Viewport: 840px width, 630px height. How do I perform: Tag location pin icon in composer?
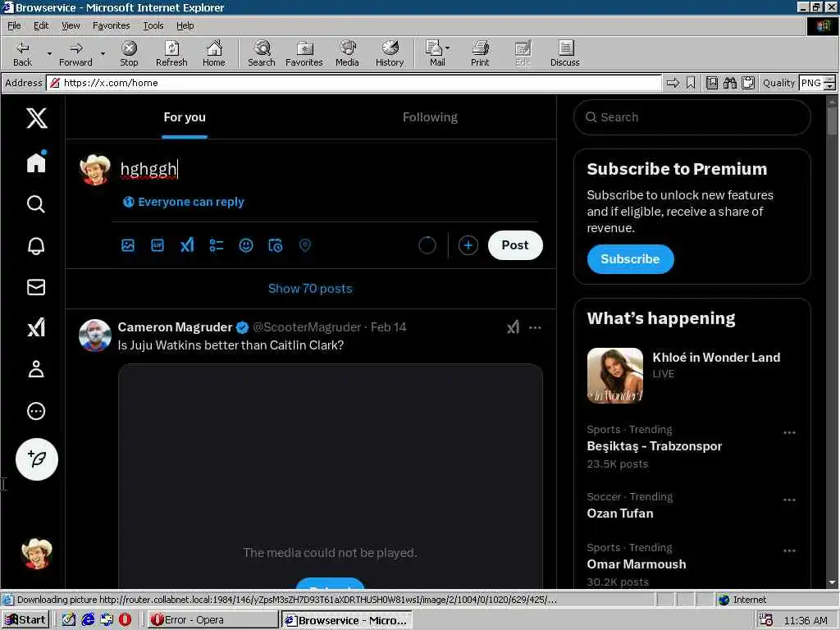point(305,245)
